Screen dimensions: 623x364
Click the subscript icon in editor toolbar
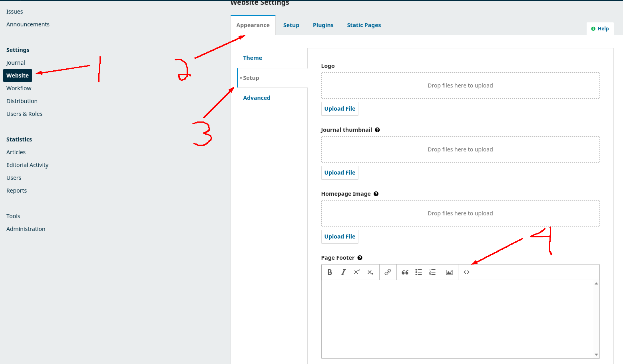(x=370, y=273)
